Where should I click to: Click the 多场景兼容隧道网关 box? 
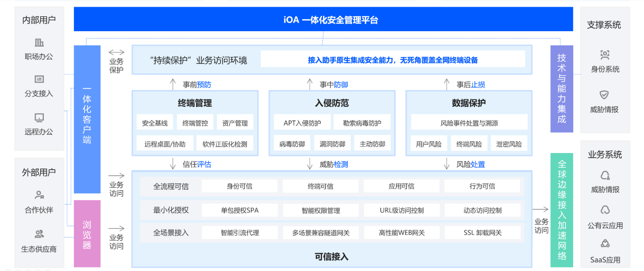[321, 233]
